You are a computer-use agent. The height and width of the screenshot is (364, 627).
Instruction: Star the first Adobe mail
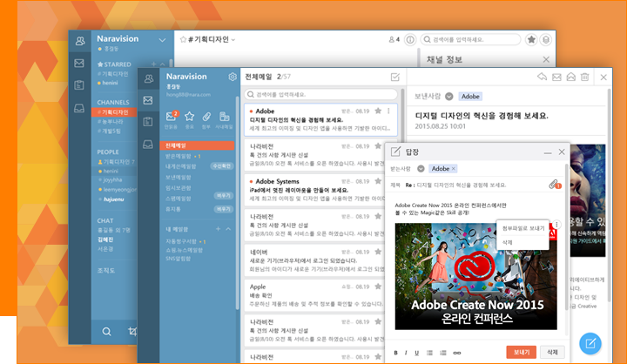click(378, 111)
